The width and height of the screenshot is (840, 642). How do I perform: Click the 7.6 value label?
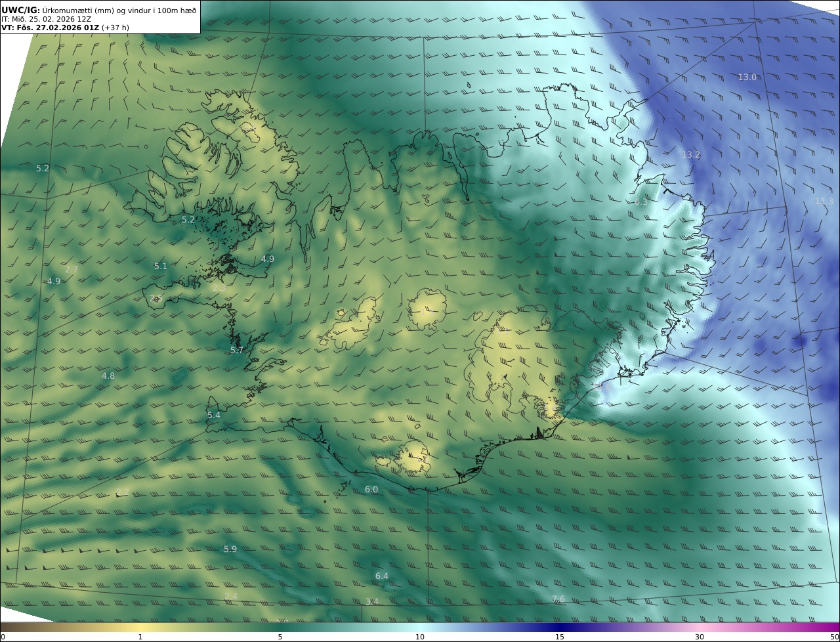coord(558,598)
